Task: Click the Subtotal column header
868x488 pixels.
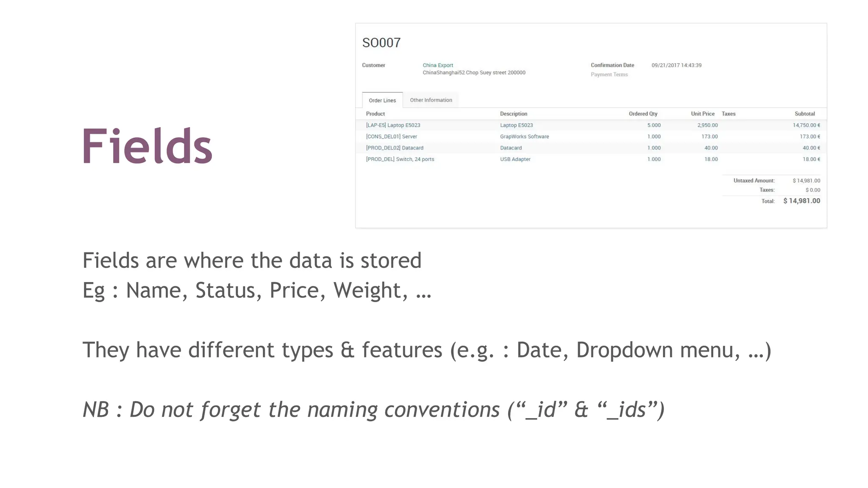Action: click(804, 114)
